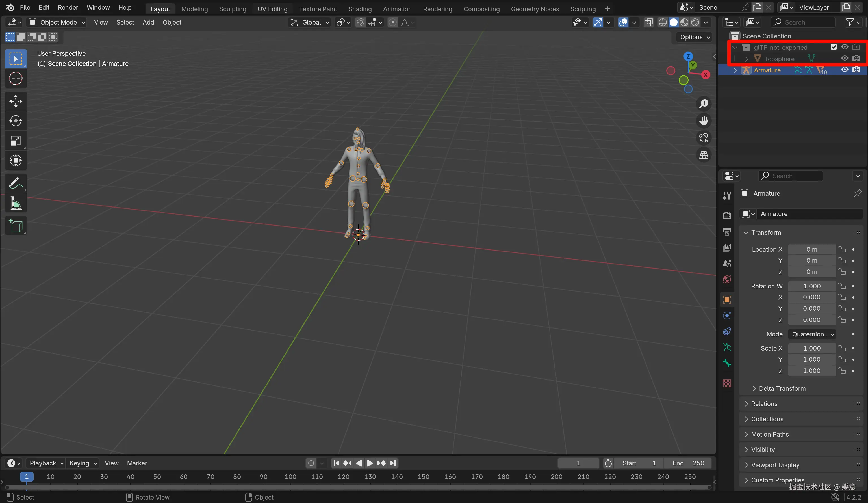
Task: Select the Transform tool
Action: click(x=16, y=161)
